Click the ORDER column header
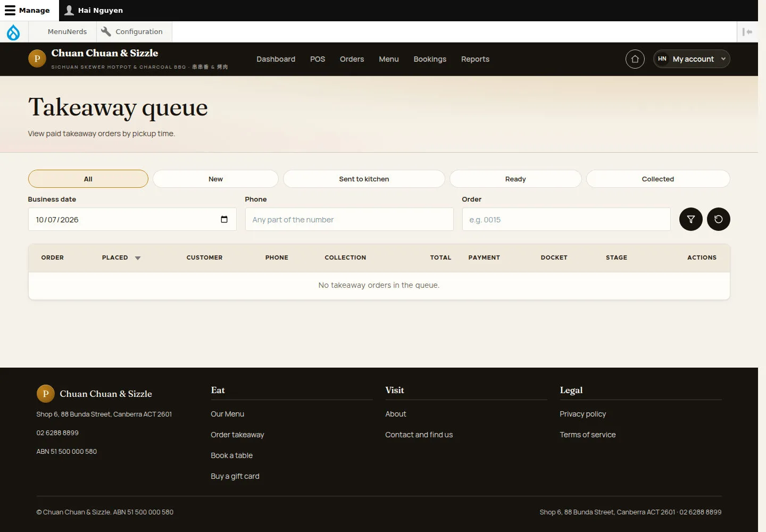766x532 pixels. pos(52,257)
